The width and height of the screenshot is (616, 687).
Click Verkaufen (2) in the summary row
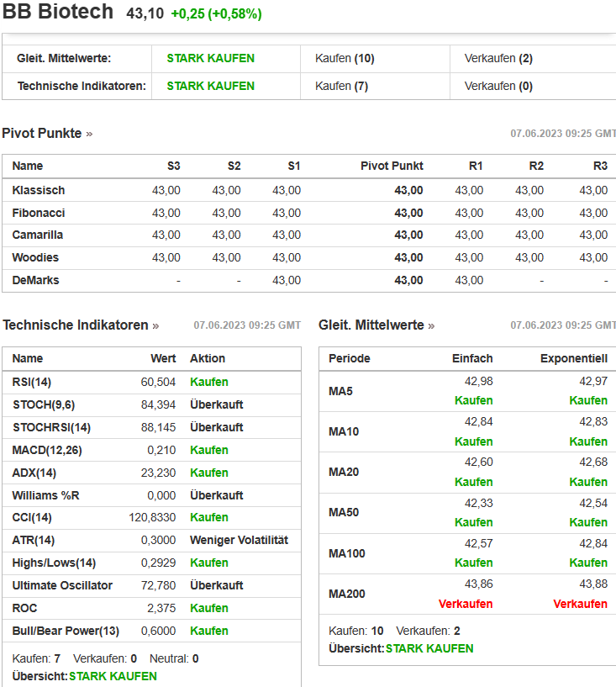click(x=498, y=58)
